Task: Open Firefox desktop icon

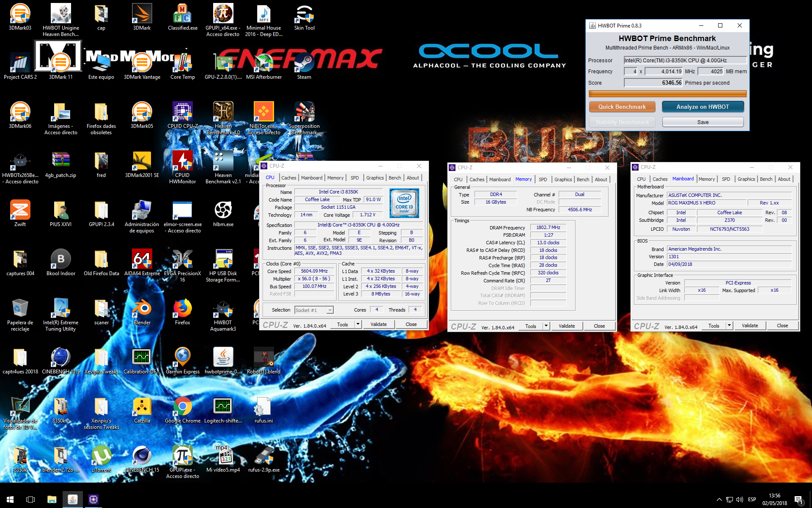Action: [x=182, y=312]
